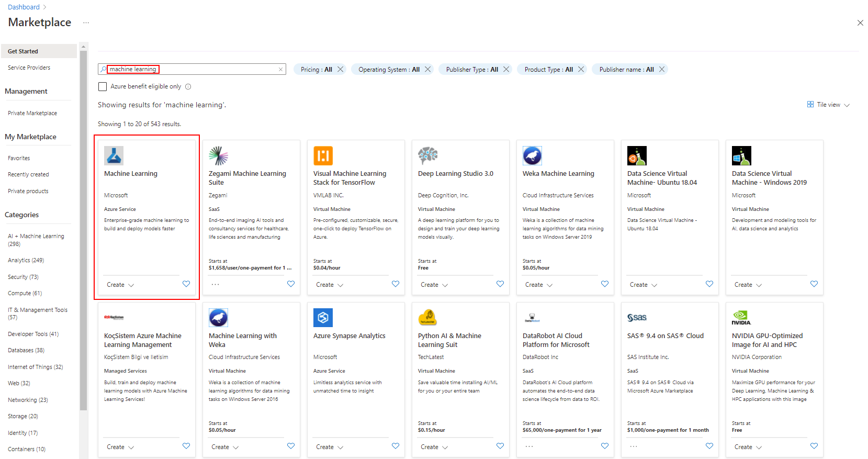Filter by Security (73) category
Screen dimensions: 868x459
[23, 277]
